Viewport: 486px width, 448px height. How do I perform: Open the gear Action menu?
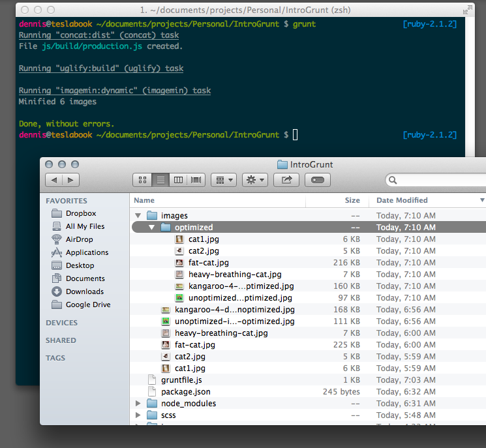255,180
